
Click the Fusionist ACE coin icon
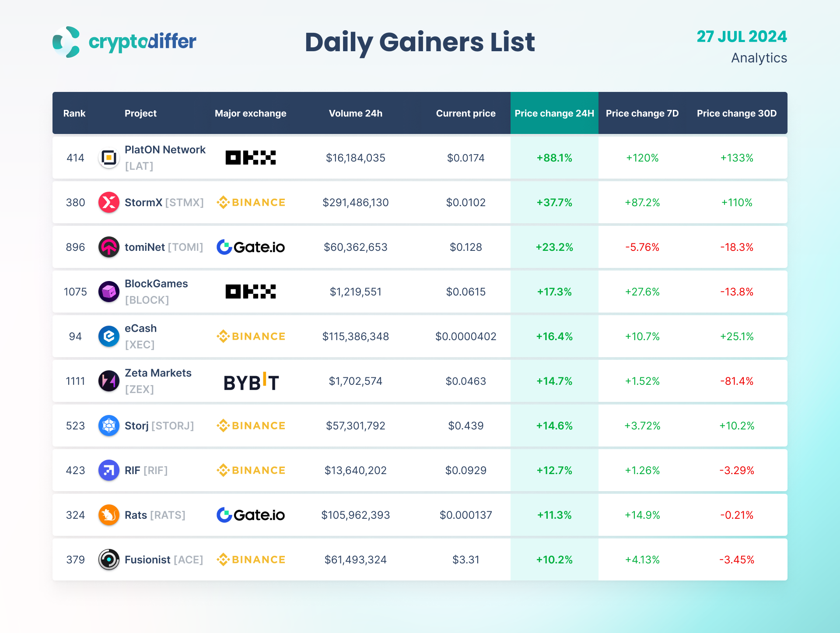tap(109, 559)
